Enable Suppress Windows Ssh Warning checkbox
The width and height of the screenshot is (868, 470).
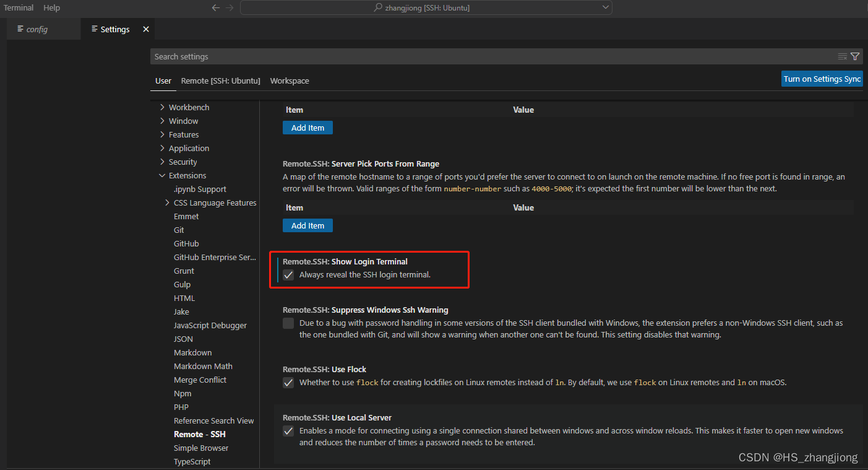pyautogui.click(x=288, y=323)
